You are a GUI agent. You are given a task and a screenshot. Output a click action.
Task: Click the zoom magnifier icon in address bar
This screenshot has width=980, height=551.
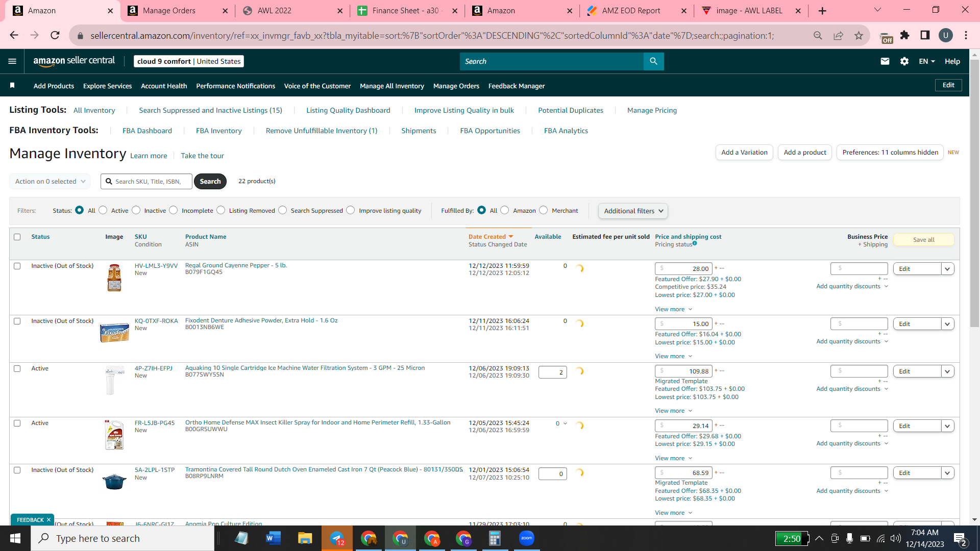coord(818,35)
